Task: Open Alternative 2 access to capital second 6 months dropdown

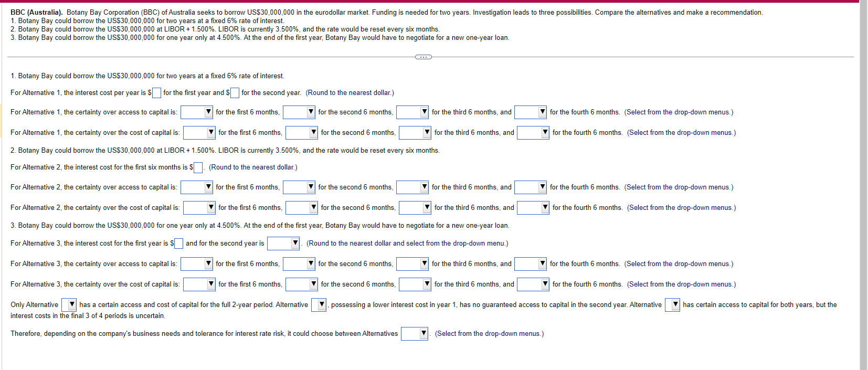Action: [x=299, y=187]
